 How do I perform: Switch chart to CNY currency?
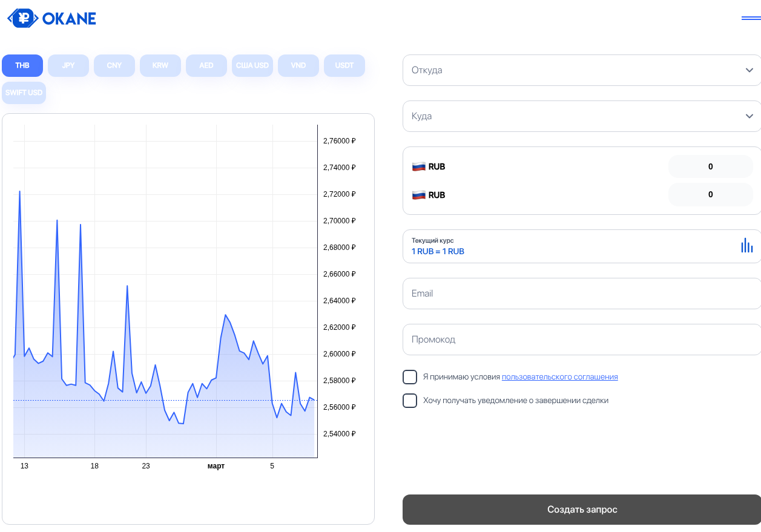click(x=114, y=65)
